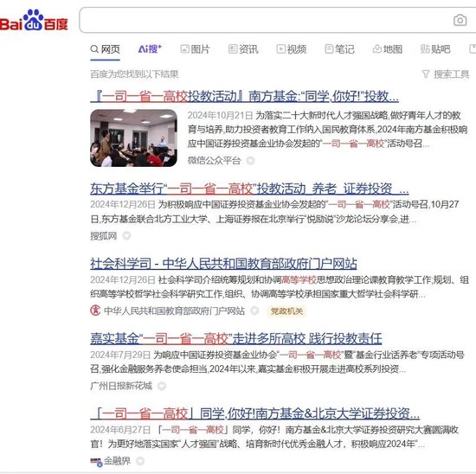The image size is (476, 474).
Task: Open 社会科学司 教育部政府门户网站 result
Action: pos(223,264)
